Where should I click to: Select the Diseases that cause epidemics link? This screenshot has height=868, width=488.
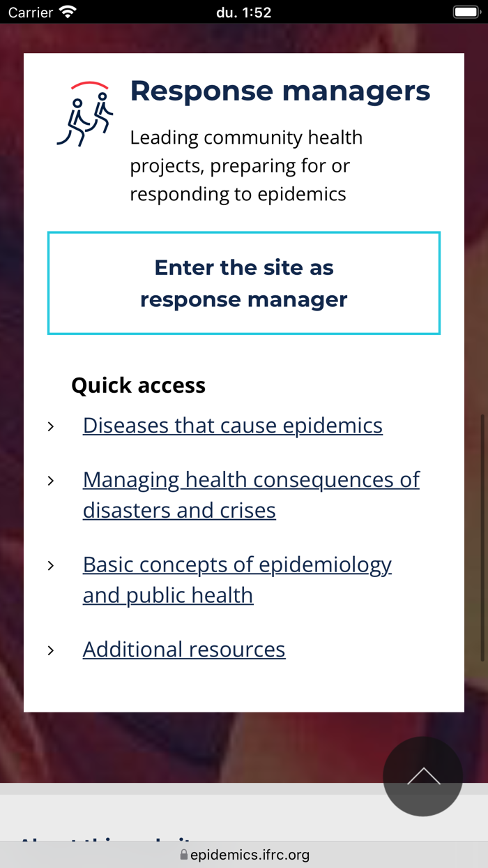click(x=232, y=426)
